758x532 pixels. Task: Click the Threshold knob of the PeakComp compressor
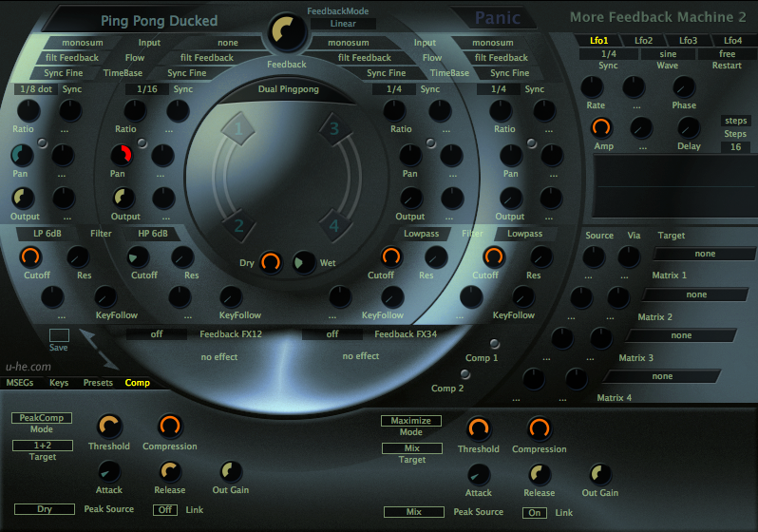109,427
